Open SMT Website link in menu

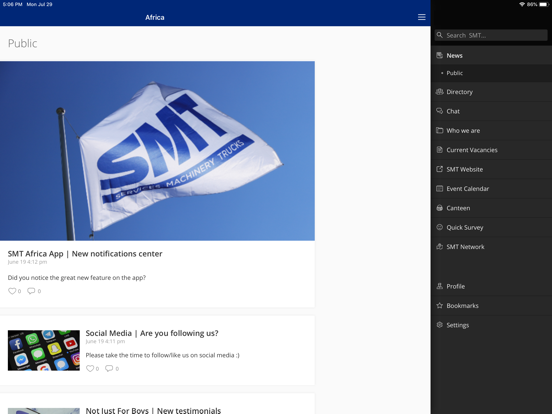pos(491,169)
